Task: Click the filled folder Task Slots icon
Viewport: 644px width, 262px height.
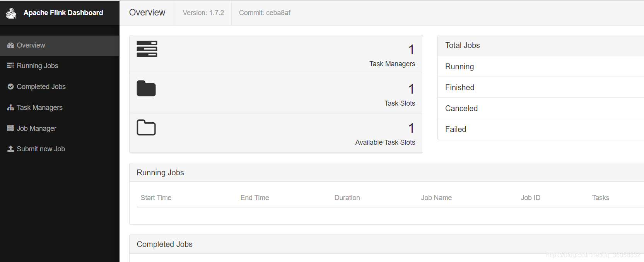Action: coord(146,88)
